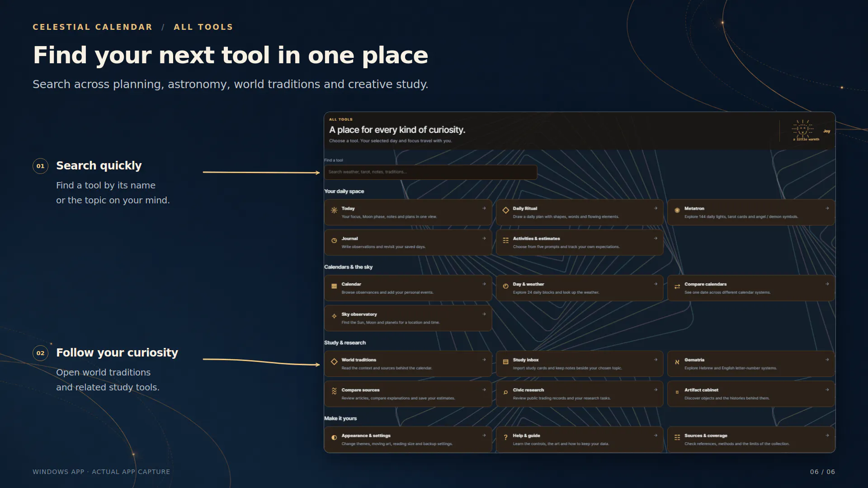Click the Calendar grid icon
Screen dimensions: 868x488
[334, 286]
